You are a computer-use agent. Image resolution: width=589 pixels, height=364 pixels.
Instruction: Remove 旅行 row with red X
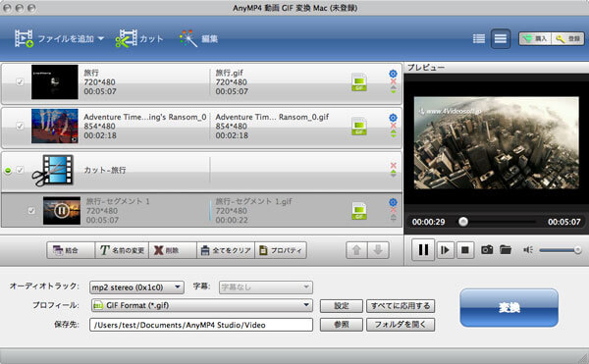(394, 81)
